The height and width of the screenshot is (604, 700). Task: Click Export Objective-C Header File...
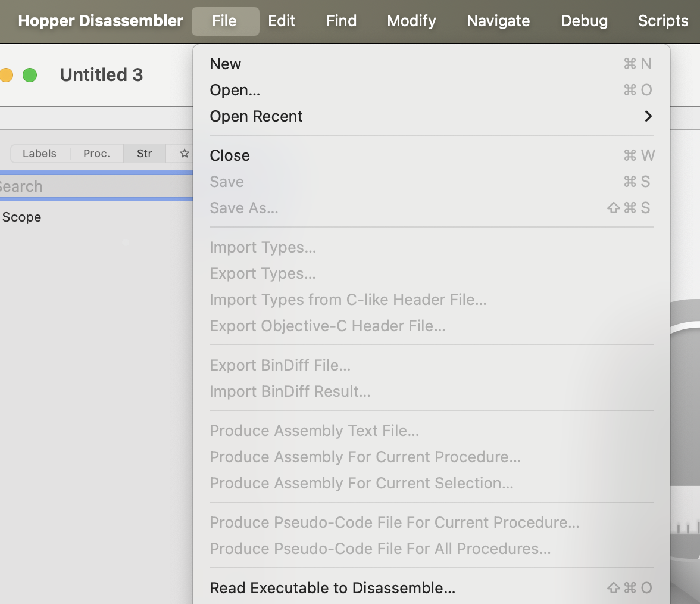431,326
